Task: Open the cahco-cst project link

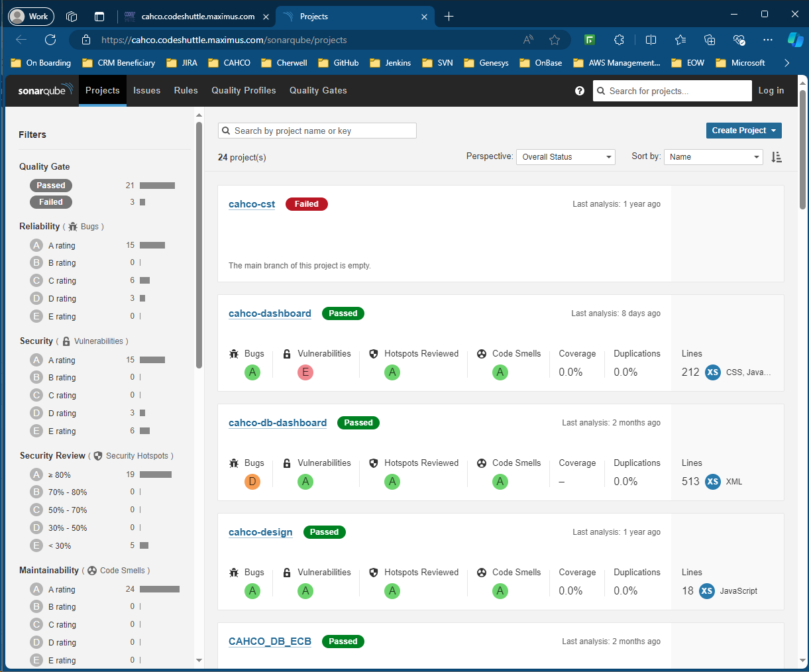Action: [x=252, y=204]
